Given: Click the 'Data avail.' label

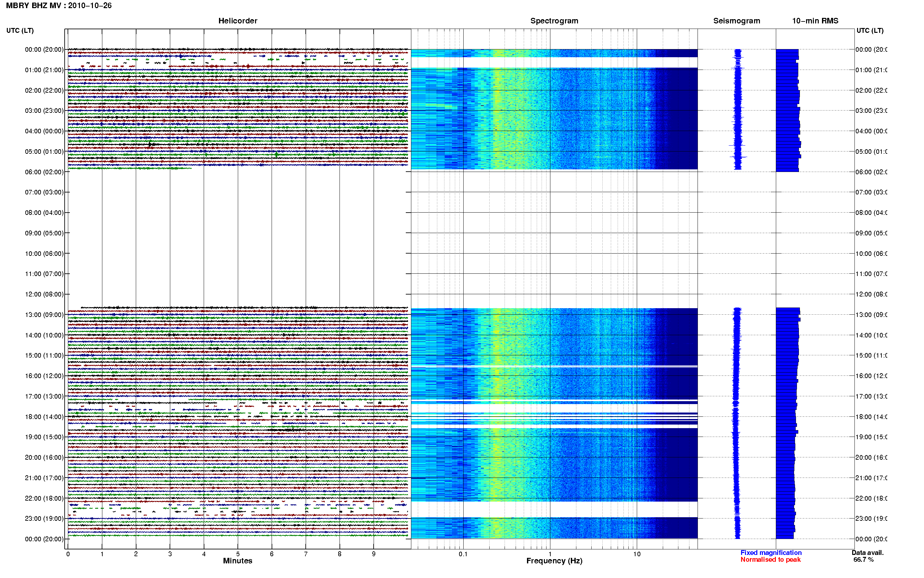Looking at the screenshot, I should click(x=867, y=553).
